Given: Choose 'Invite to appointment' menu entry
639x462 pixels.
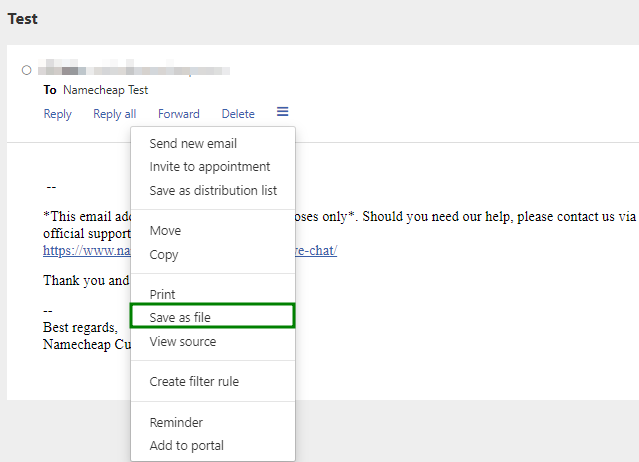Looking at the screenshot, I should point(209,167).
